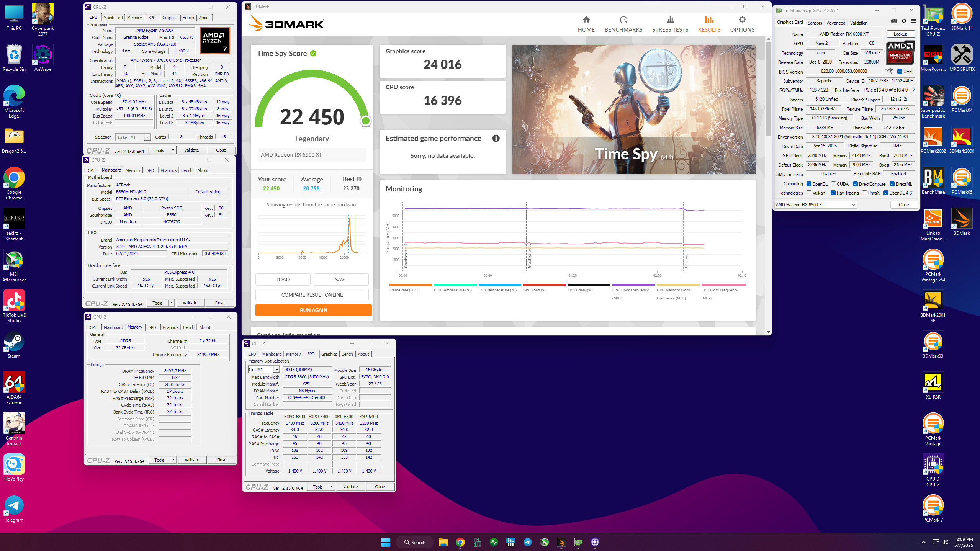Switch to the Validation tab in GPU-Z
This screenshot has width=980, height=551.
(859, 23)
